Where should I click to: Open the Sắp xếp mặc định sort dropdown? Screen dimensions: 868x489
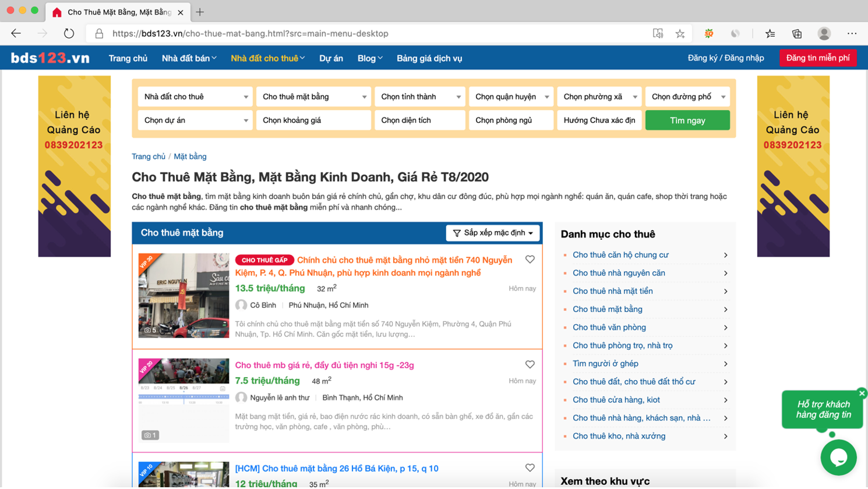coord(493,233)
